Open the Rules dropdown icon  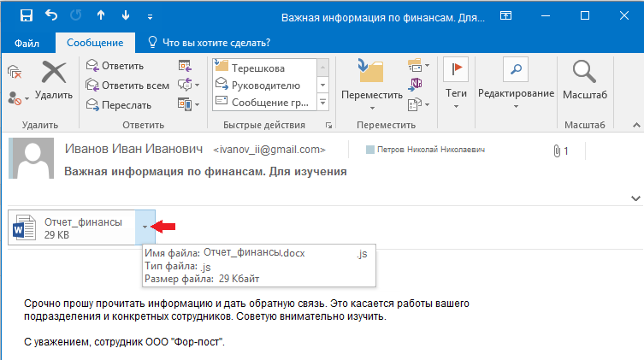[418, 66]
